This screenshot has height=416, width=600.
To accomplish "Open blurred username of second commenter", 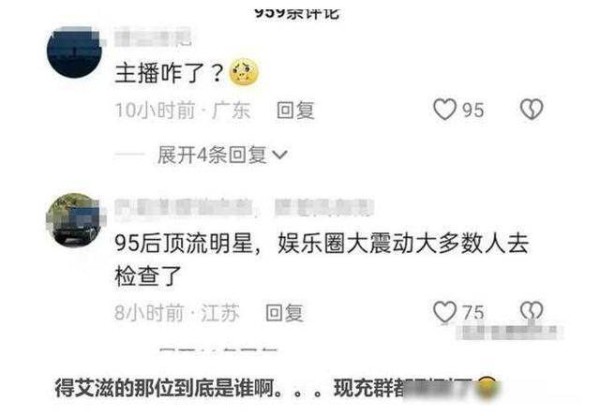I will click(x=244, y=208).
